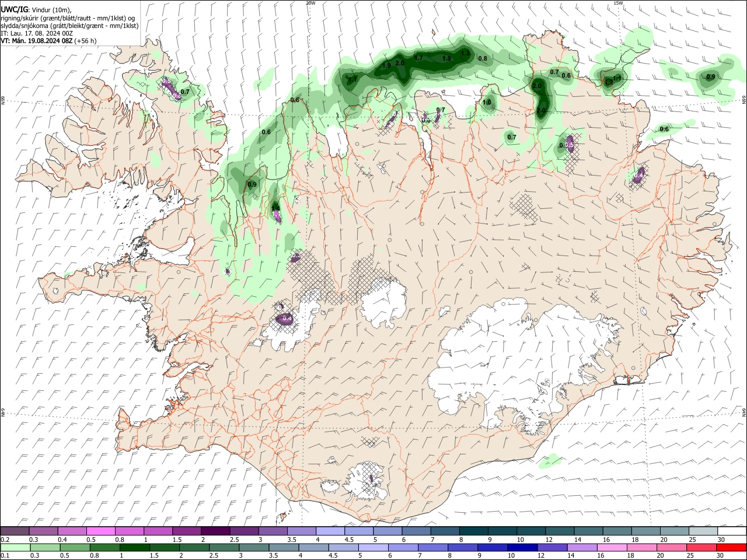Pick the rain scale blue swatch at 7
The image size is (747, 560).
(433, 548)
